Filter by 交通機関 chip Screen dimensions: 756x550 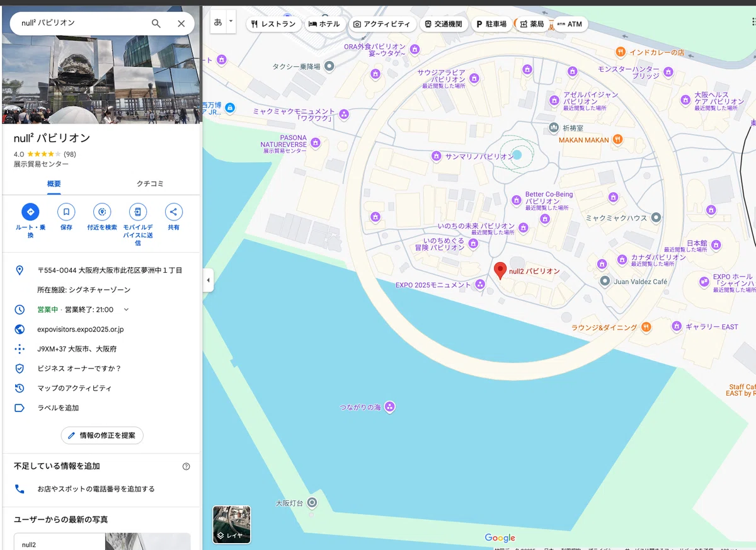coord(444,24)
